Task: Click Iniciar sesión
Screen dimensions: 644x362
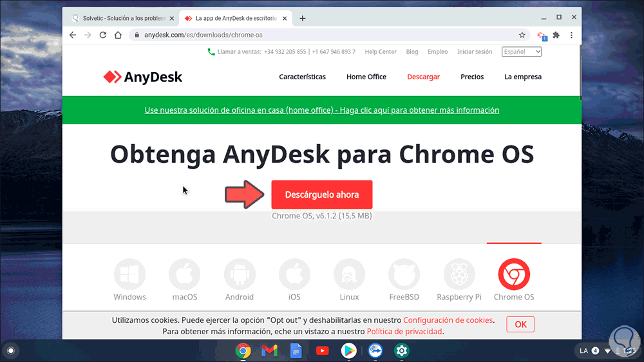Action: click(x=475, y=52)
